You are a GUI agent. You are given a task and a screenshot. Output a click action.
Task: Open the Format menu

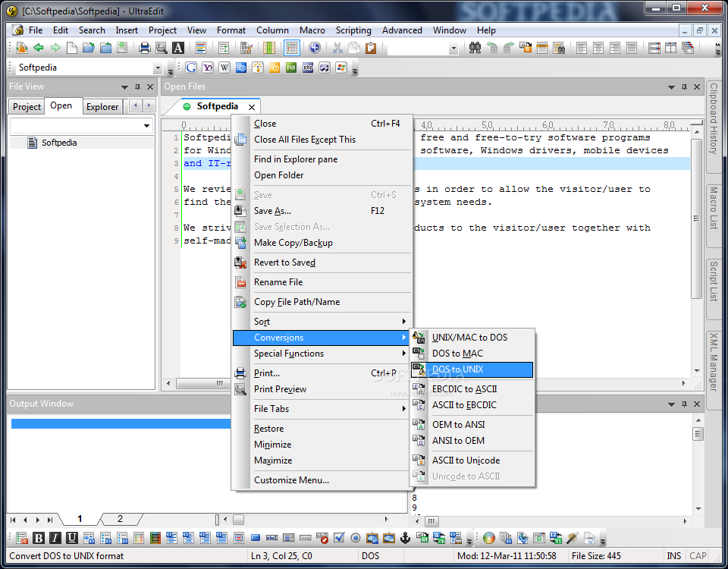pos(231,30)
